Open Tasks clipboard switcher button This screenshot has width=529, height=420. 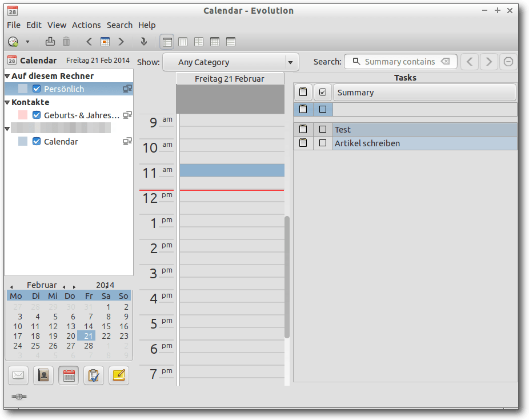click(94, 375)
